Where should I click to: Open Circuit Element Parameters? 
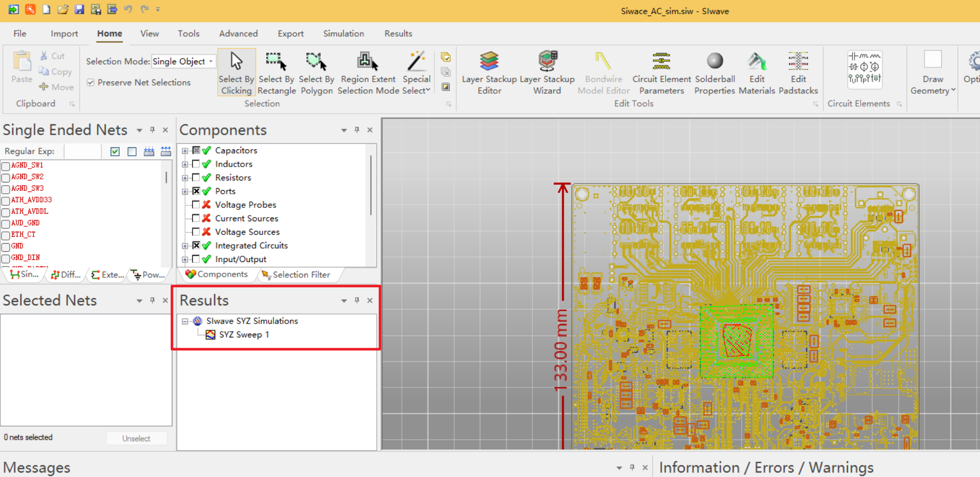[661, 72]
